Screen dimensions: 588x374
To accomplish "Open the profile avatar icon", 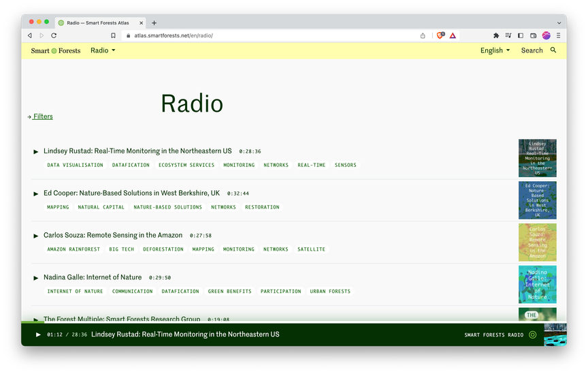I will [546, 35].
